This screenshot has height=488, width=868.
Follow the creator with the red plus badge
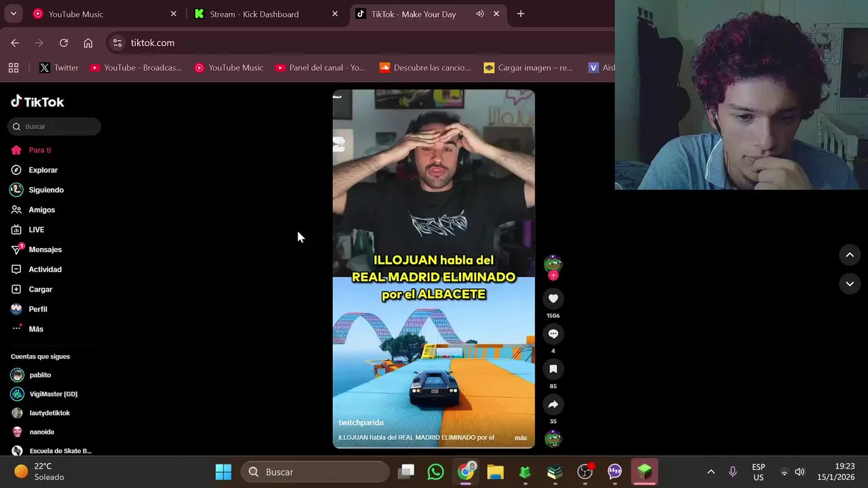point(553,275)
